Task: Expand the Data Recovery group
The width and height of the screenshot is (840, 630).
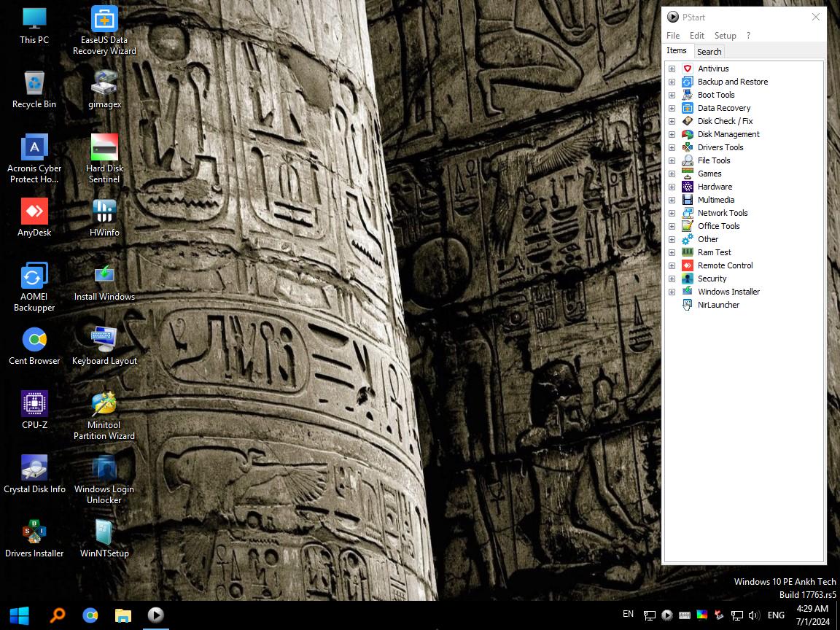Action: click(x=672, y=108)
